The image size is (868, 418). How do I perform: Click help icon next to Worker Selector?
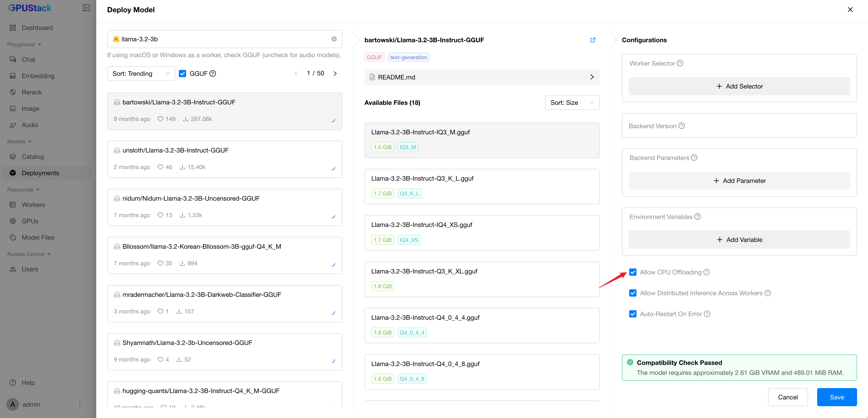[x=680, y=63]
